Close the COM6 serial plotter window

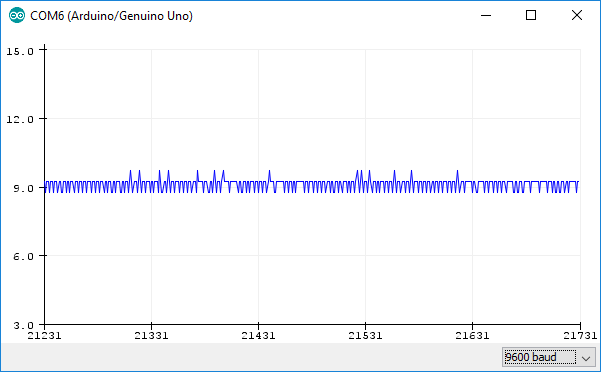click(576, 15)
